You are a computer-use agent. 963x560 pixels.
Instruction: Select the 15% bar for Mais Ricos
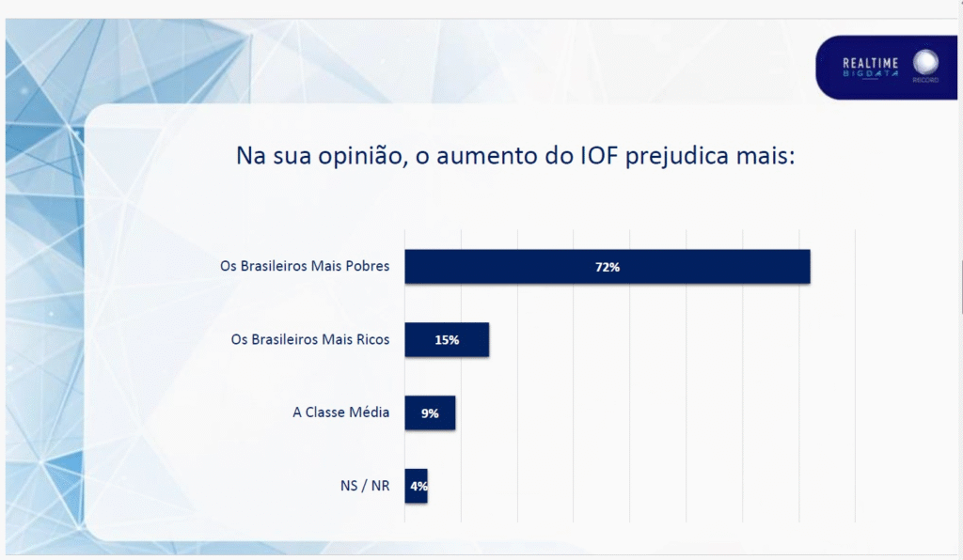pos(447,339)
